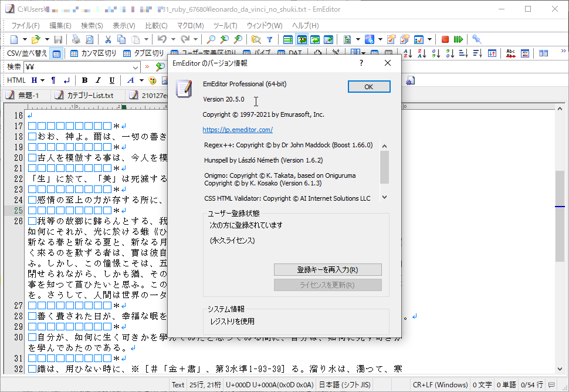Toggle underline formatting on the HTML bar
Image resolution: width=569 pixels, height=392 pixels.
click(112, 80)
